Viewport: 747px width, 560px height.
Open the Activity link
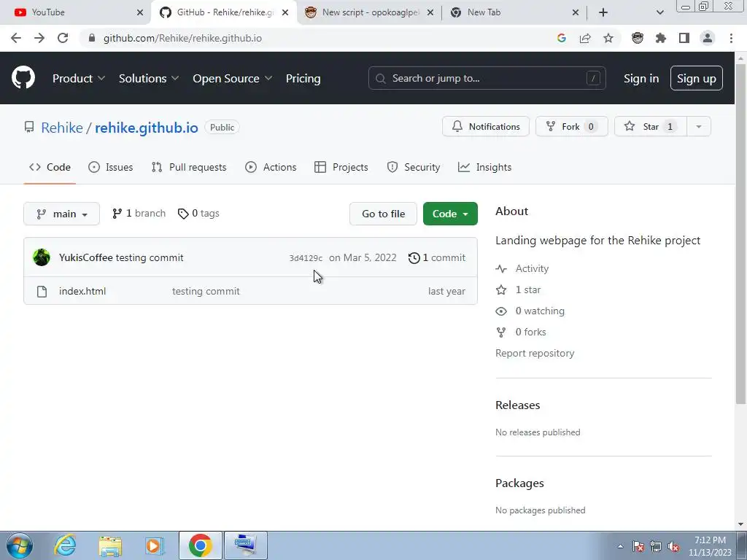[532, 268]
